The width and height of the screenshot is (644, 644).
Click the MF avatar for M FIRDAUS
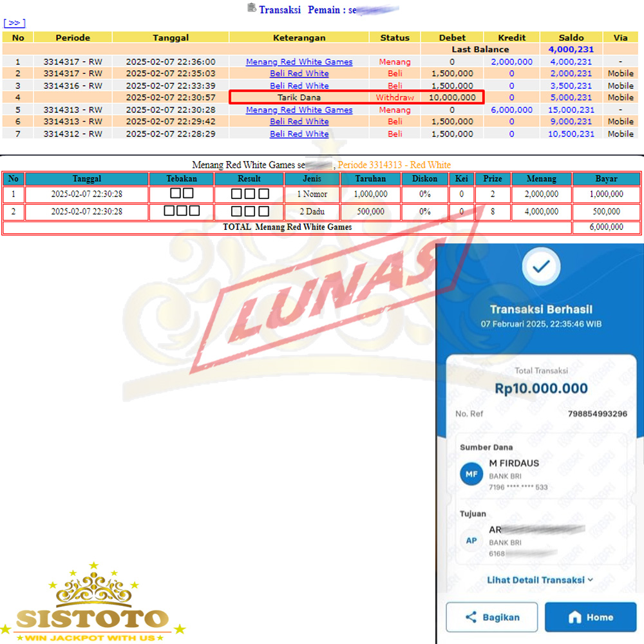click(471, 475)
